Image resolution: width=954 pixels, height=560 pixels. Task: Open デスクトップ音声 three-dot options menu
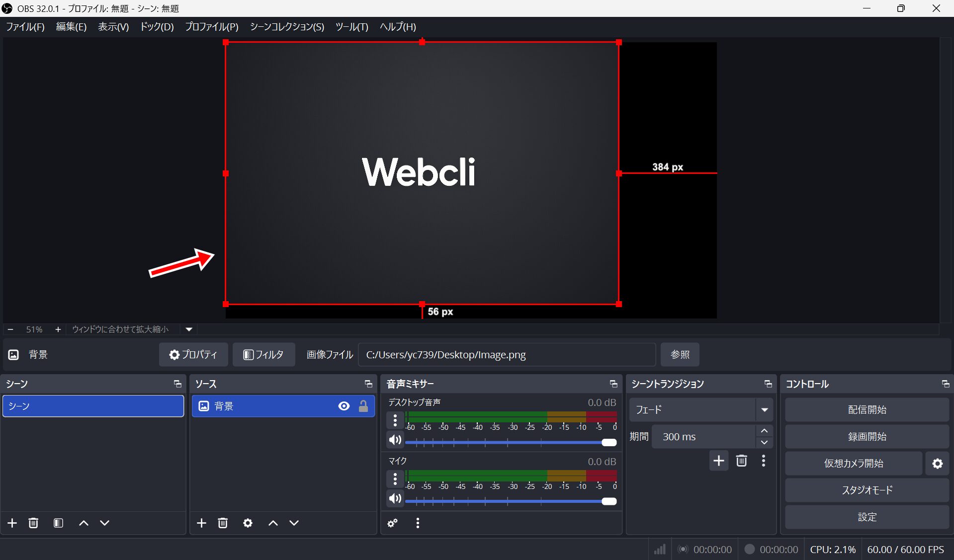coord(395,420)
